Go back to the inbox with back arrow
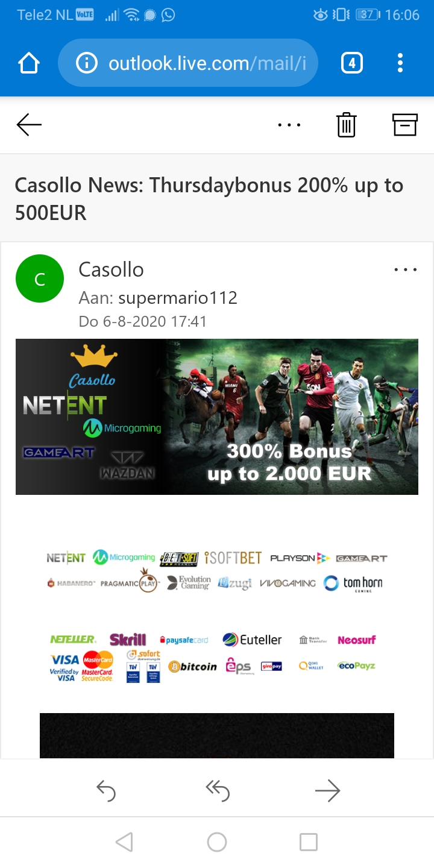Screen dimensions: 434x868 29,125
